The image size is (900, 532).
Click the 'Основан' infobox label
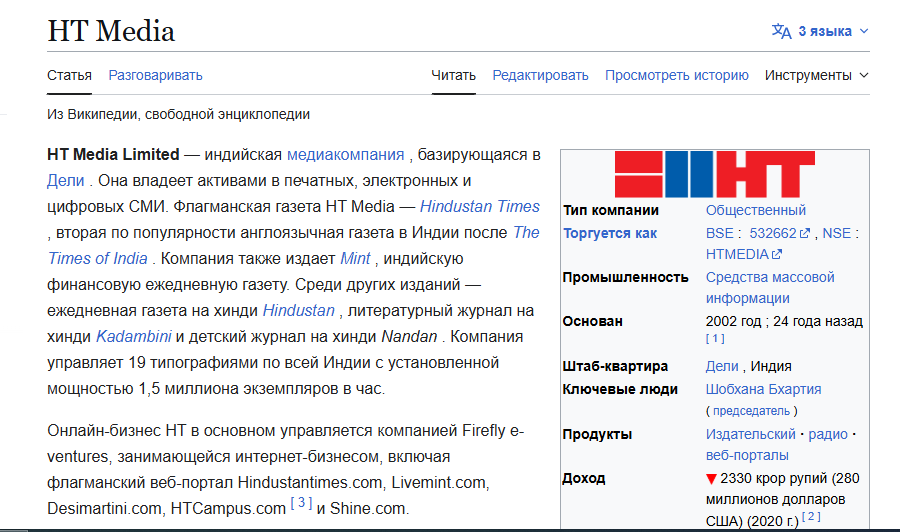coord(592,321)
